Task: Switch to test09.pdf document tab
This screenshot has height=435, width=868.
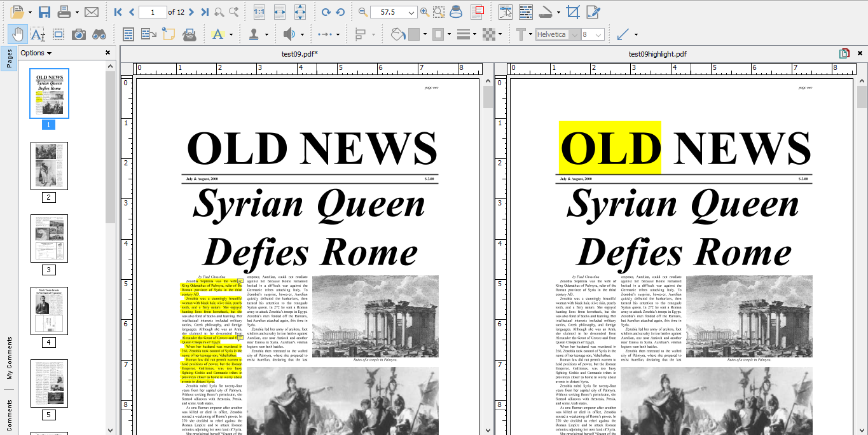Action: pyautogui.click(x=300, y=53)
